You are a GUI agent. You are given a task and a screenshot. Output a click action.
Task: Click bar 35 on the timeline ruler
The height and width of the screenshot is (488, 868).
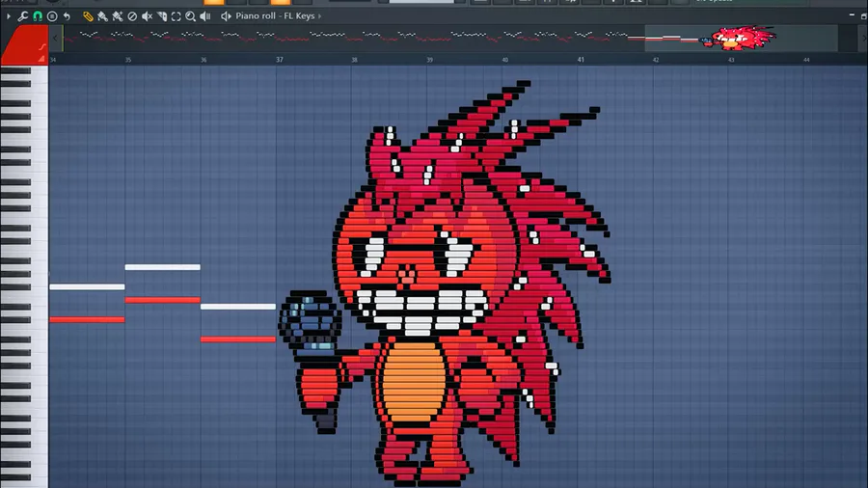pyautogui.click(x=128, y=60)
